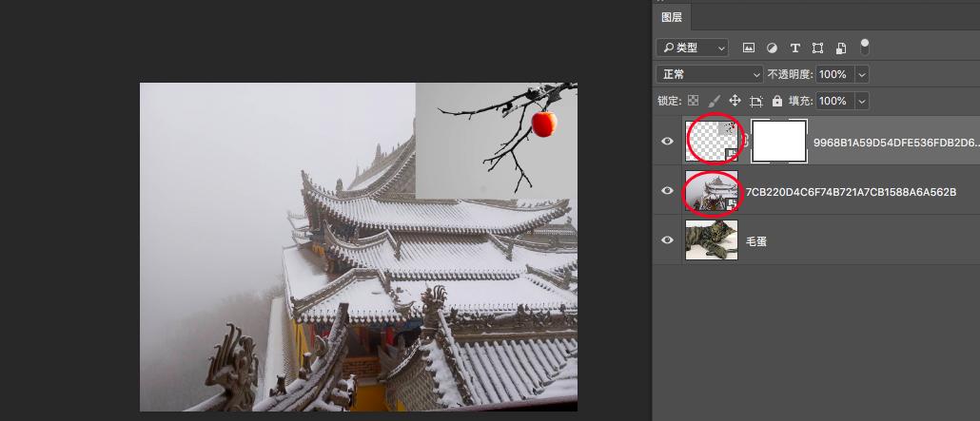The image size is (980, 421).
Task: Lock transparent pixels icon
Action: tap(693, 101)
